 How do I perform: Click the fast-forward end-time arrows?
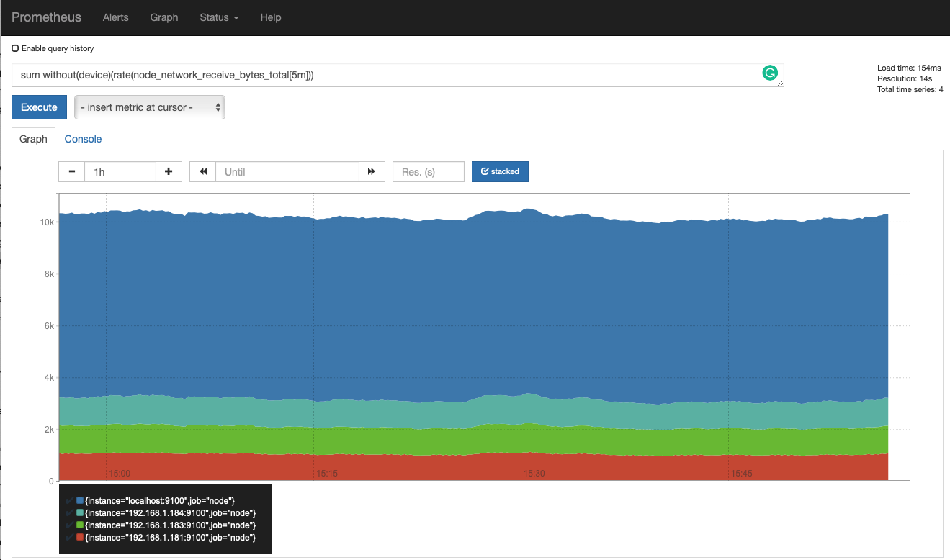(x=372, y=172)
